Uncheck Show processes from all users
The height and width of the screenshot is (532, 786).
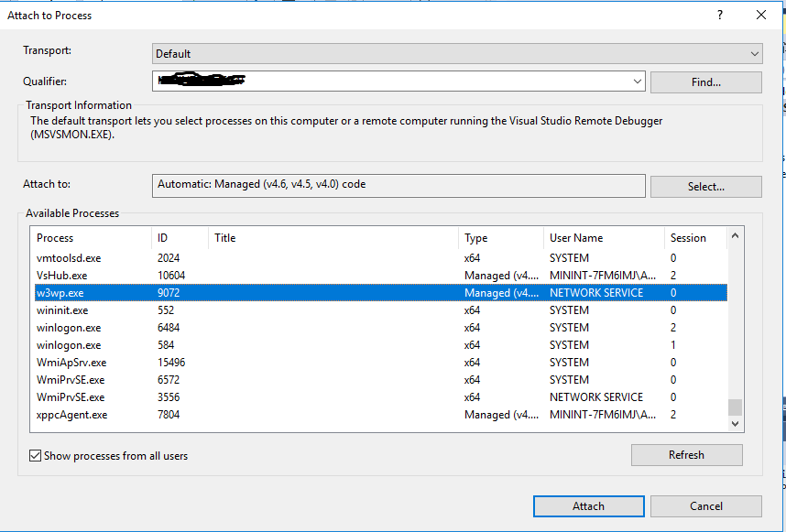click(x=35, y=454)
